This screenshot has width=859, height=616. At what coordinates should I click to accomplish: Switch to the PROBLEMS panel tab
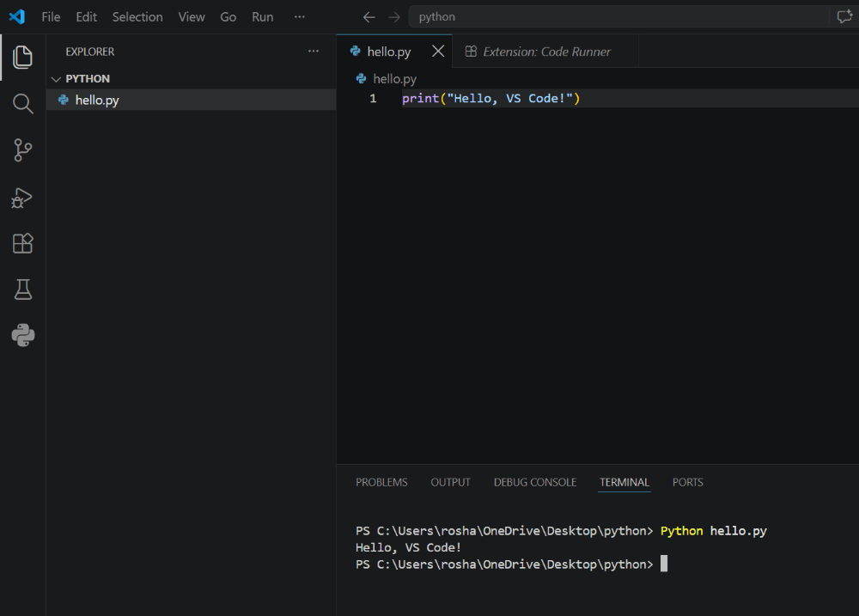pos(381,482)
